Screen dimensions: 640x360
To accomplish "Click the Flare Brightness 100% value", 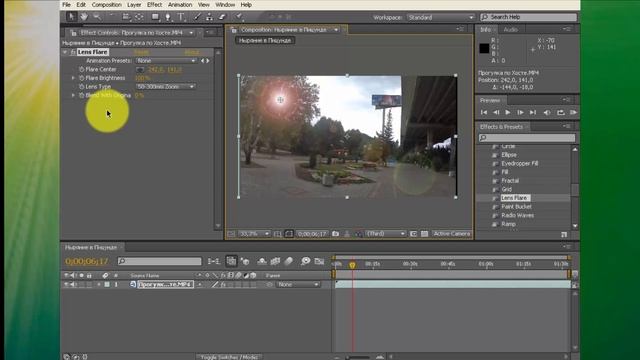I will click(142, 78).
